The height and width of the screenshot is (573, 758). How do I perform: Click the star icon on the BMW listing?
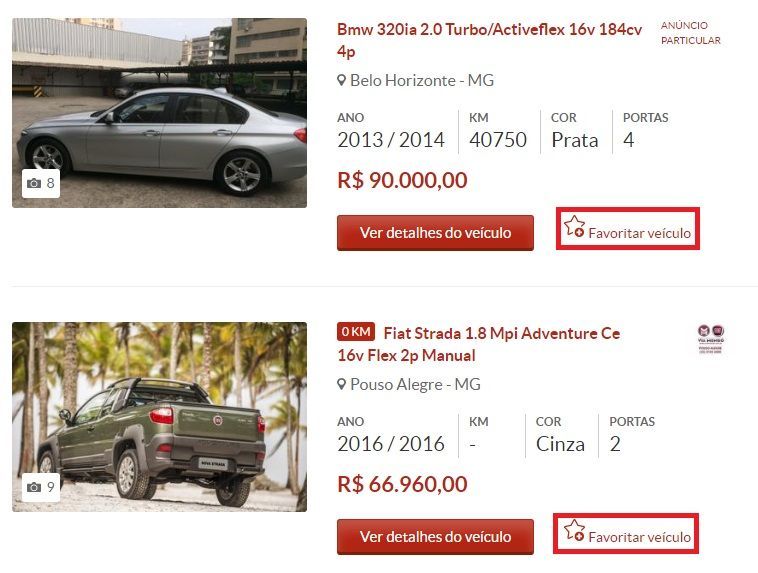pos(574,226)
